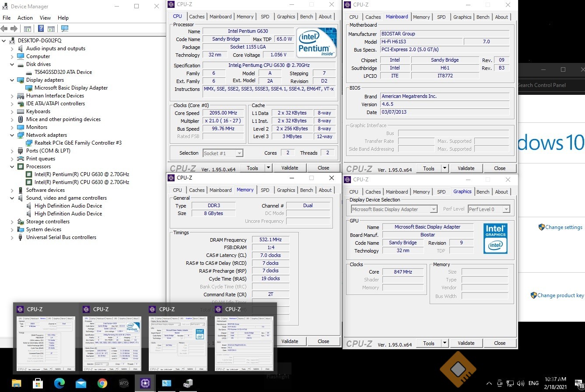Show hidden icons in the system tray
Image resolution: width=585 pixels, height=392 pixels.
(489, 383)
